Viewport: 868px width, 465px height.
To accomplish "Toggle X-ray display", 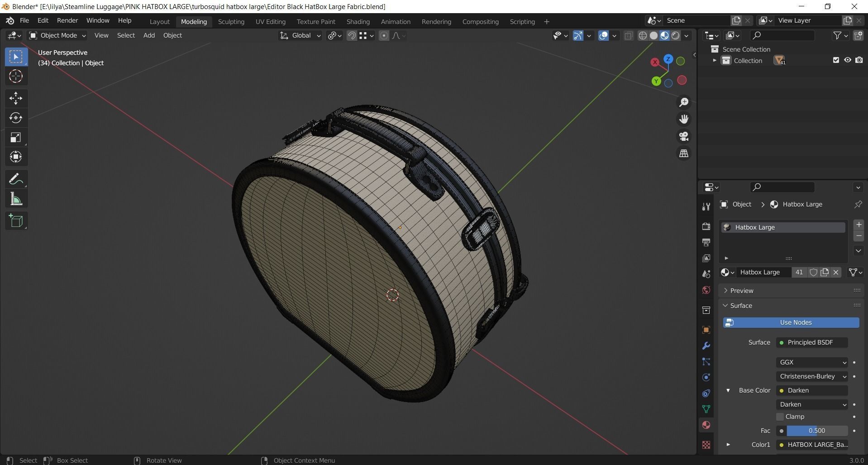I will (x=629, y=36).
